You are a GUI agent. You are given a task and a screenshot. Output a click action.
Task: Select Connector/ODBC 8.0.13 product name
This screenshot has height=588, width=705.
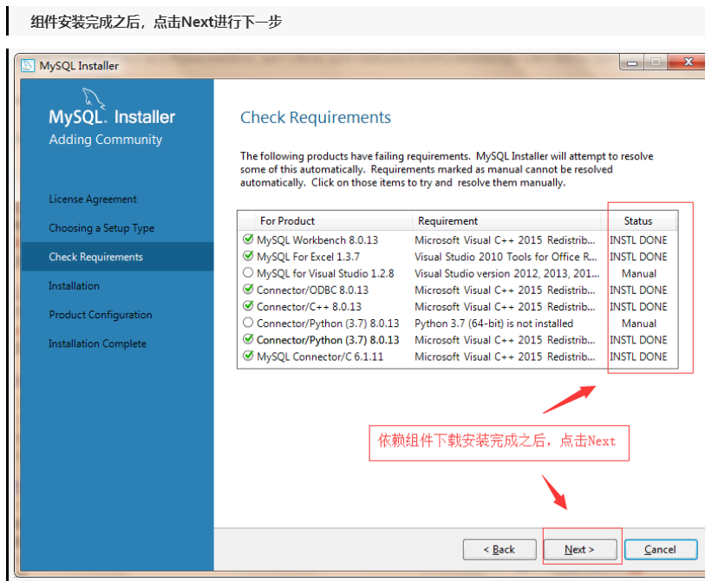312,290
